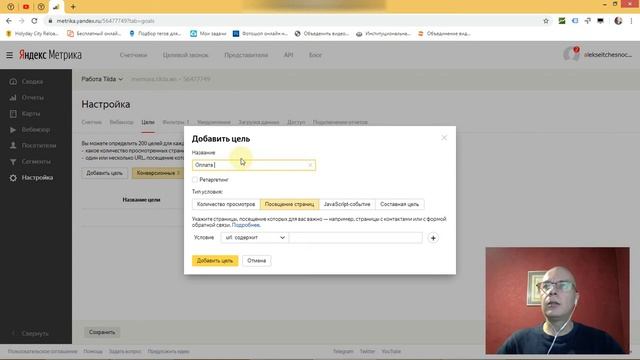This screenshot has height=360, width=640.
Task: Confirm with the yellow Добавить цель button
Action: click(x=215, y=260)
